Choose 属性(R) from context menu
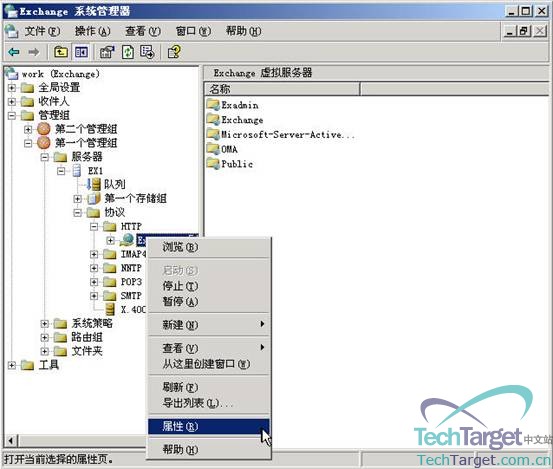The width and height of the screenshot is (553, 469). pos(209,426)
